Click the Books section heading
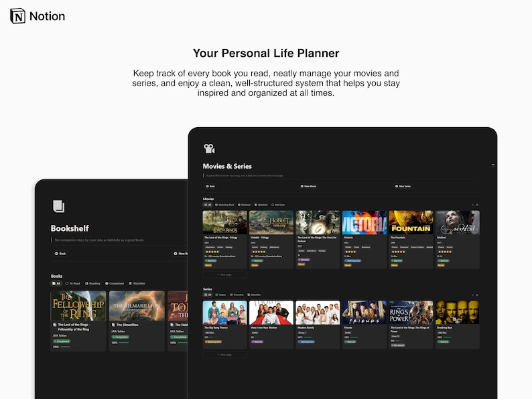 [x=56, y=276]
